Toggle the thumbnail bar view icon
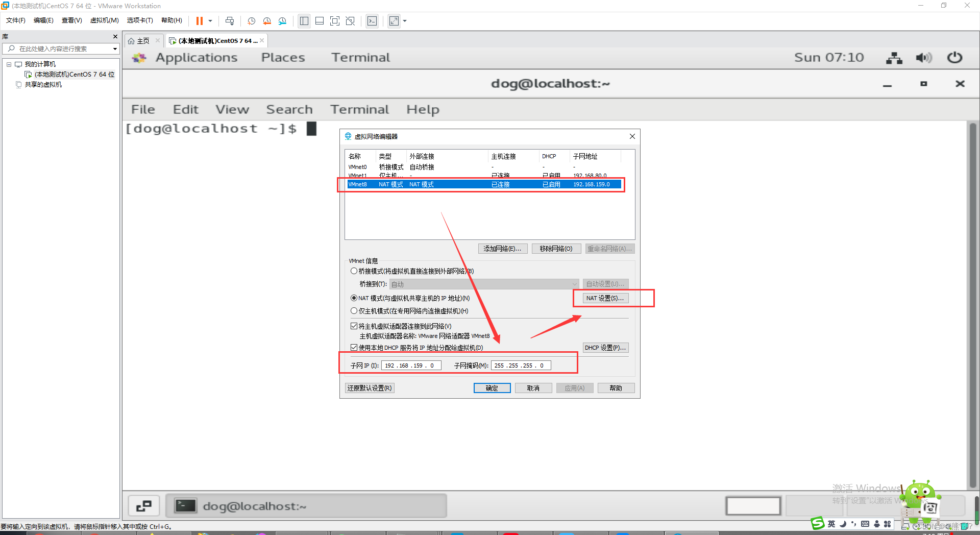This screenshot has height=535, width=980. (x=320, y=21)
